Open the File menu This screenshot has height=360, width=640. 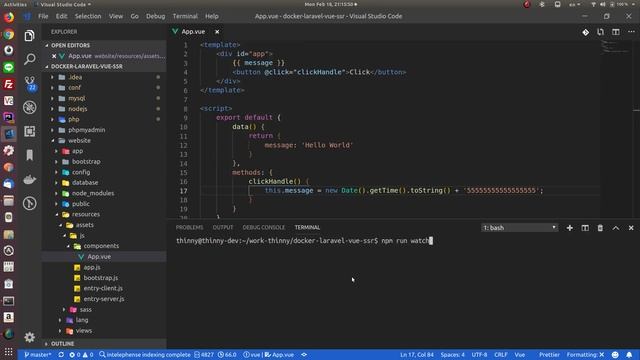coord(43,16)
